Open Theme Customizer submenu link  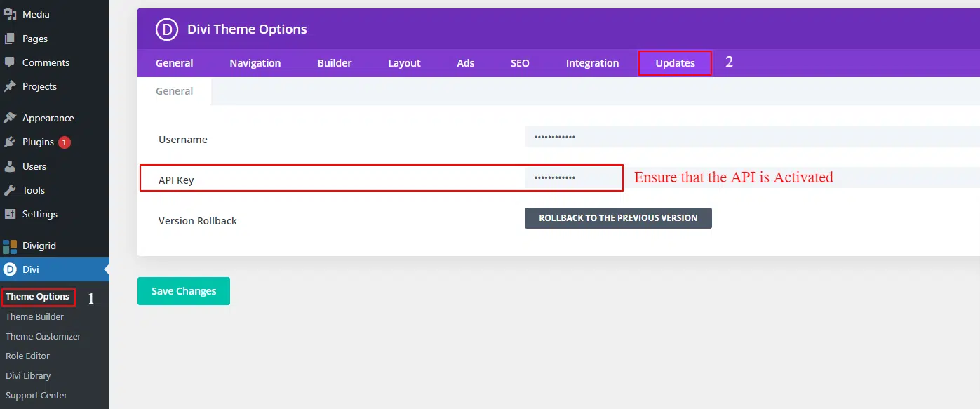(43, 336)
